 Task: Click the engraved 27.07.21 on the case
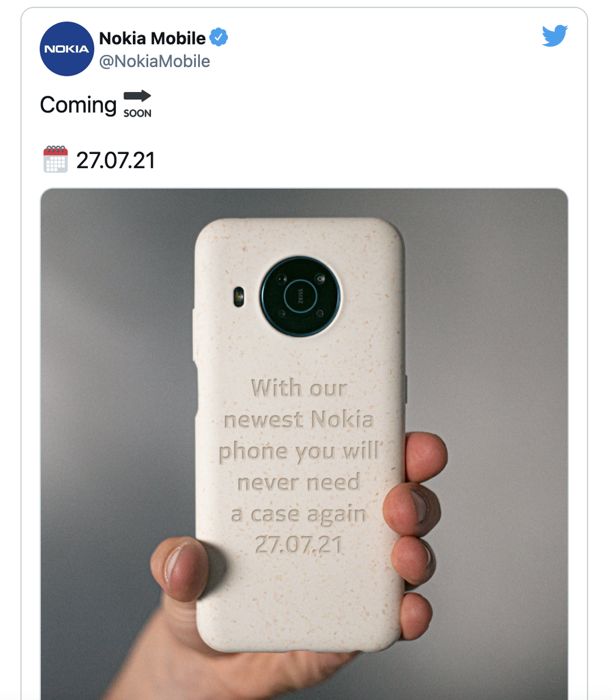coord(298,545)
